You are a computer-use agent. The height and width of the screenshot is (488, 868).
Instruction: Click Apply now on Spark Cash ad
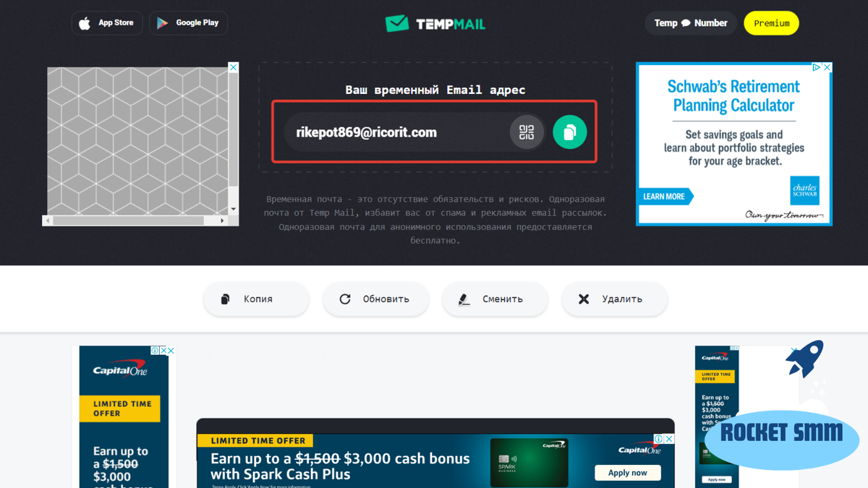click(628, 473)
